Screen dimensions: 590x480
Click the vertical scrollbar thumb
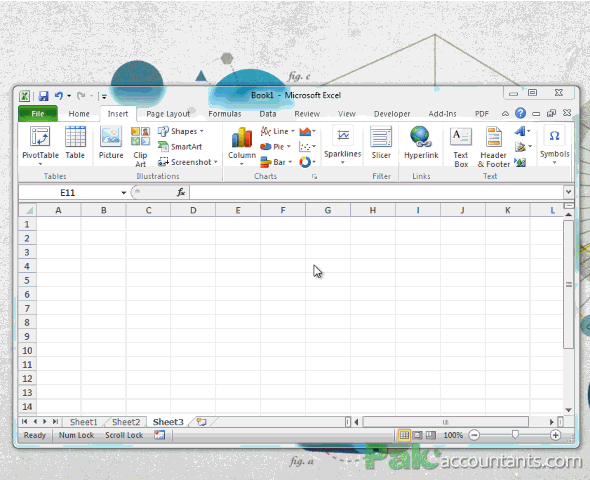click(569, 284)
